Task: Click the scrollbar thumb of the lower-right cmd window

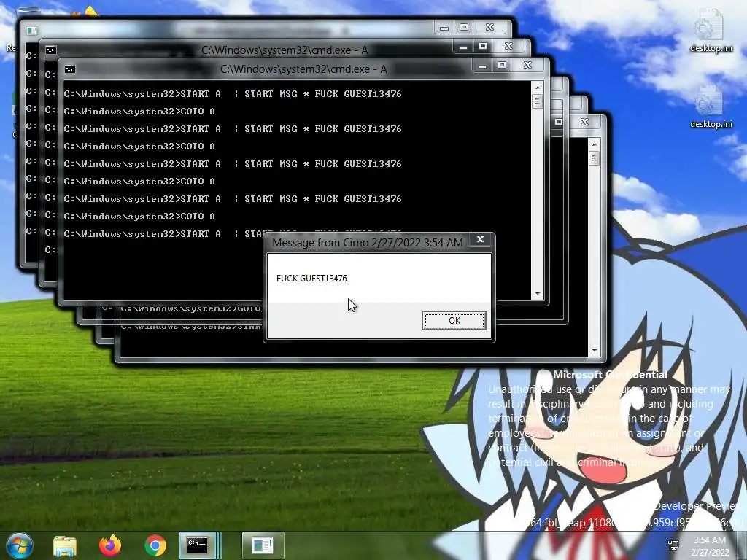Action: tap(594, 158)
